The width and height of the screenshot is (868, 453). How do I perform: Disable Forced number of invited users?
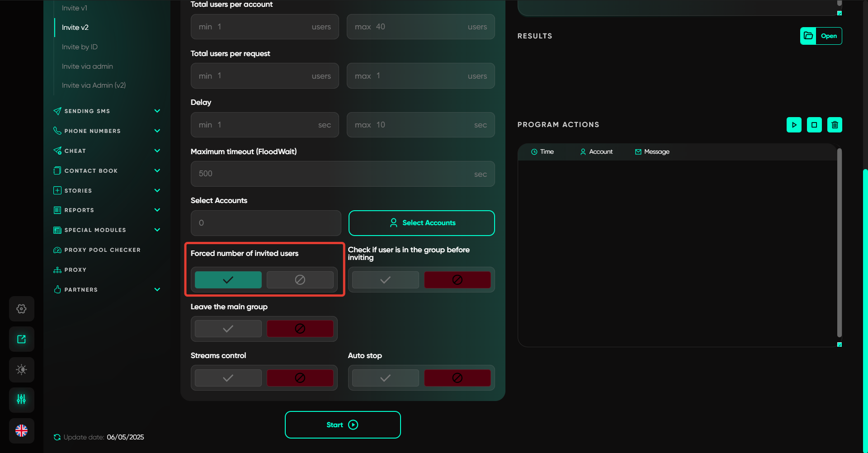coord(300,280)
